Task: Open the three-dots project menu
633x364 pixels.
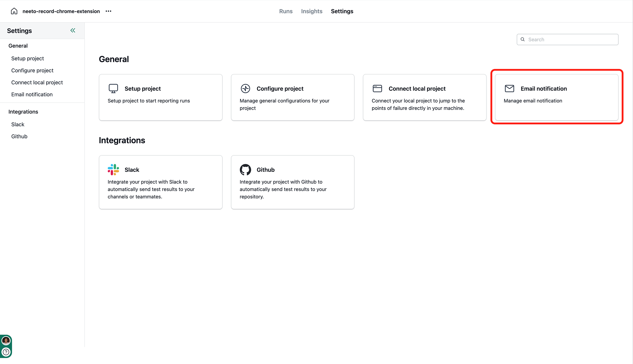Action: tap(108, 11)
